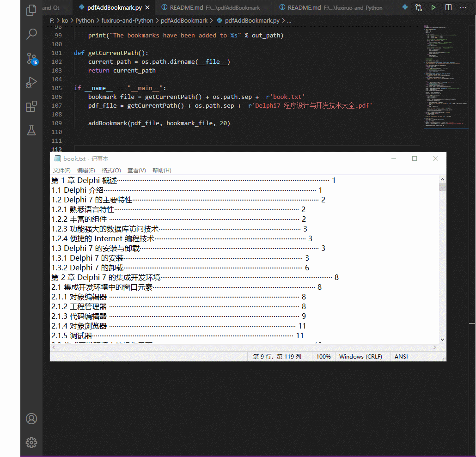Open the 文件(F) menu in Notepad
This screenshot has height=457, width=476.
pos(61,170)
